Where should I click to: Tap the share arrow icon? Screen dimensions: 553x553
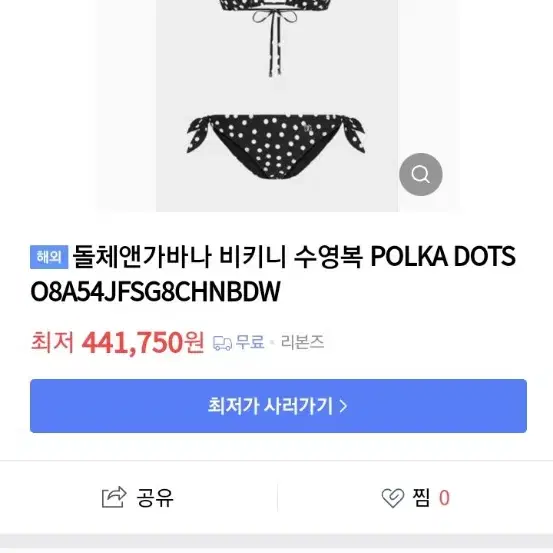click(114, 497)
